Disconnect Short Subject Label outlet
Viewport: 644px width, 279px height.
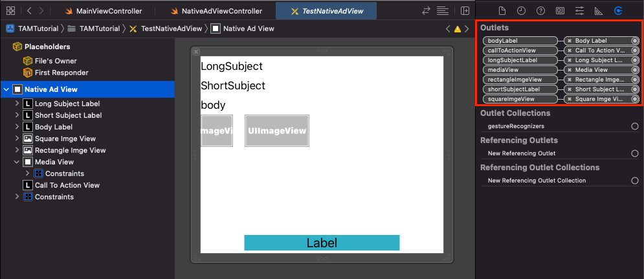click(570, 89)
